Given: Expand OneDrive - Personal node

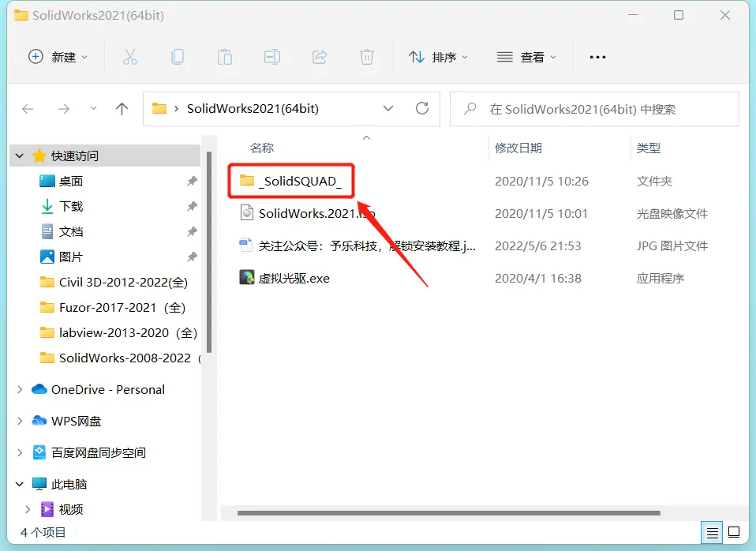Looking at the screenshot, I should click(20, 389).
